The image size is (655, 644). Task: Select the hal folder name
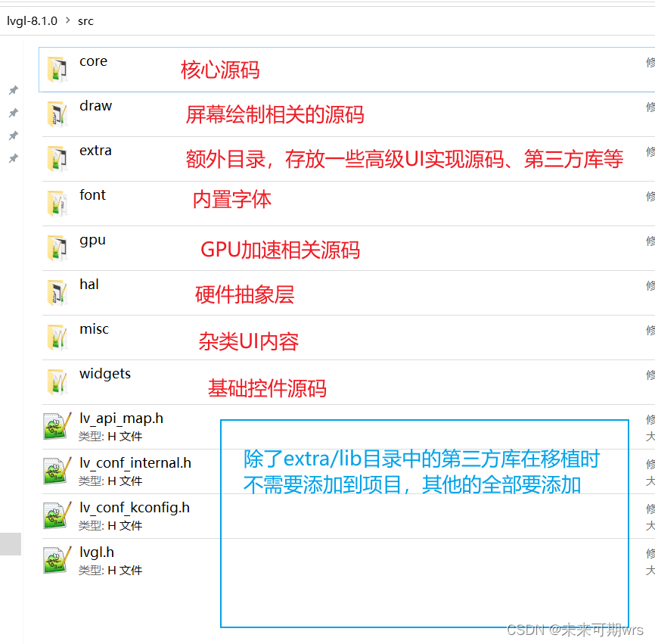(89, 285)
